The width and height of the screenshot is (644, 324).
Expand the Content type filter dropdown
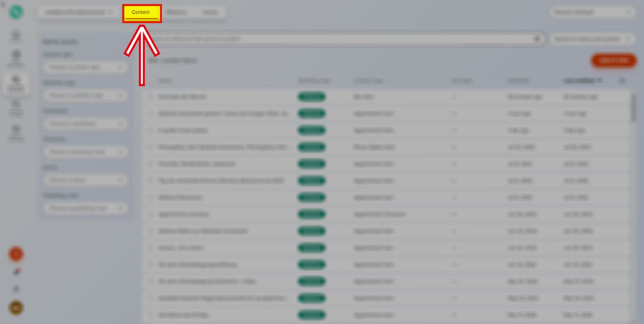coord(85,67)
